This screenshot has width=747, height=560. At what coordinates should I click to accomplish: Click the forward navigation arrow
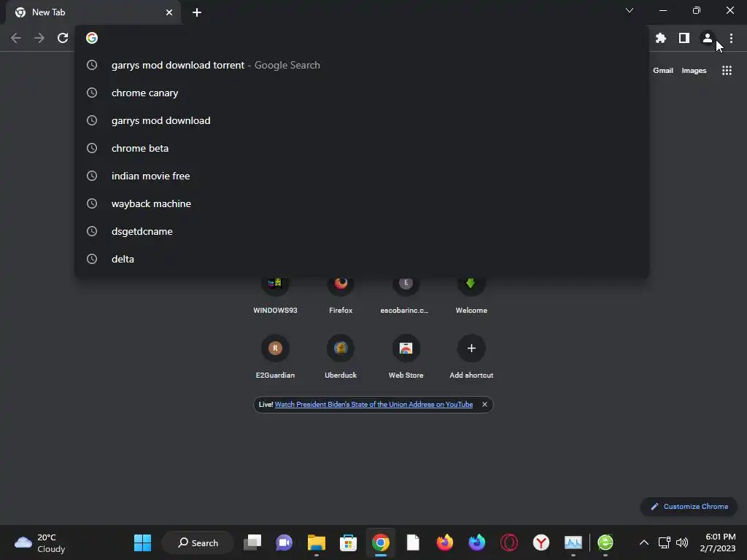(39, 38)
